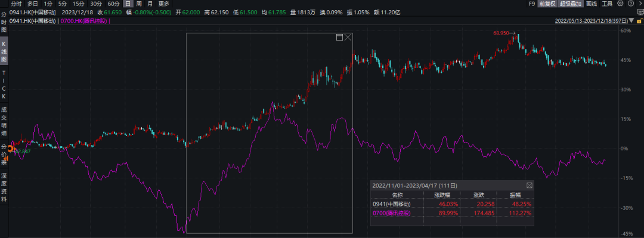Open the 画线 drawing tools
This screenshot has height=238, width=644.
(x=592, y=4)
